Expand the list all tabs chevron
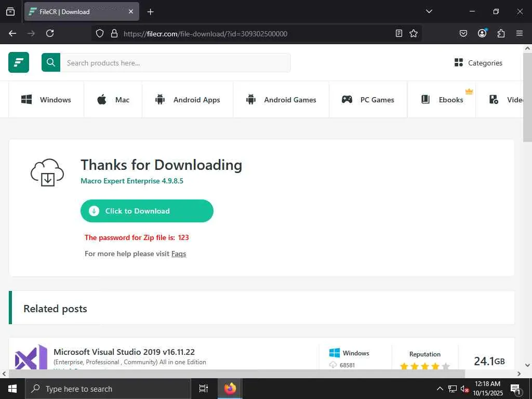532x399 pixels. pos(429,11)
